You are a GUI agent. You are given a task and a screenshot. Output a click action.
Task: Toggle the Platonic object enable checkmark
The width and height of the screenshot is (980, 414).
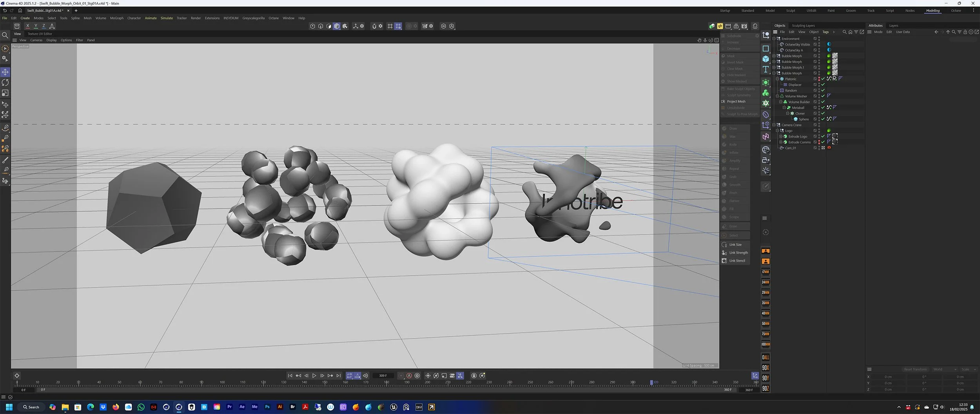[823, 79]
